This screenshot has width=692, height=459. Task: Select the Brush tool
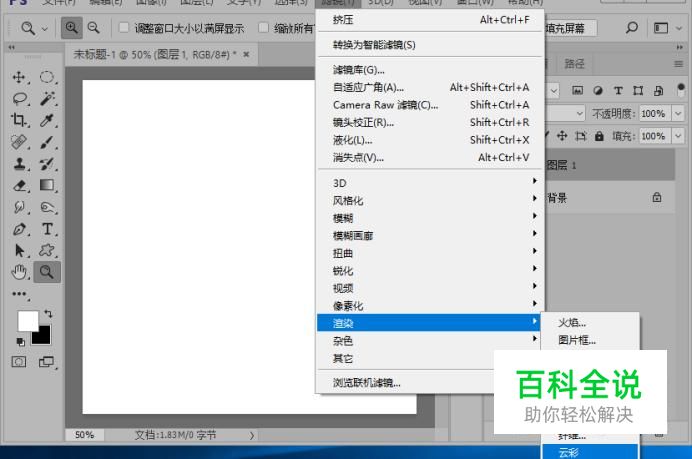(47, 142)
